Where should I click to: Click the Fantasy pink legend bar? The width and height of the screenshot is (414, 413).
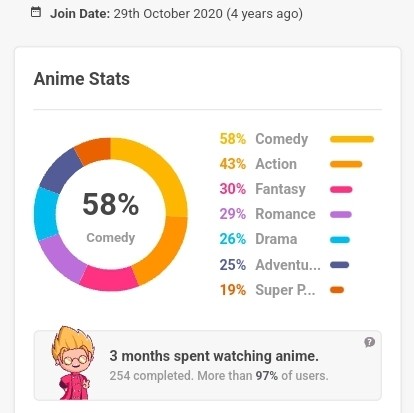tap(341, 190)
